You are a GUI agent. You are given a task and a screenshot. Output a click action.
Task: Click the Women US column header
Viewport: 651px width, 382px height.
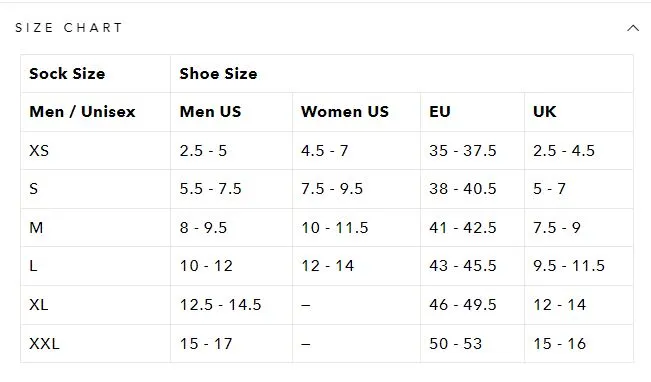coord(356,112)
